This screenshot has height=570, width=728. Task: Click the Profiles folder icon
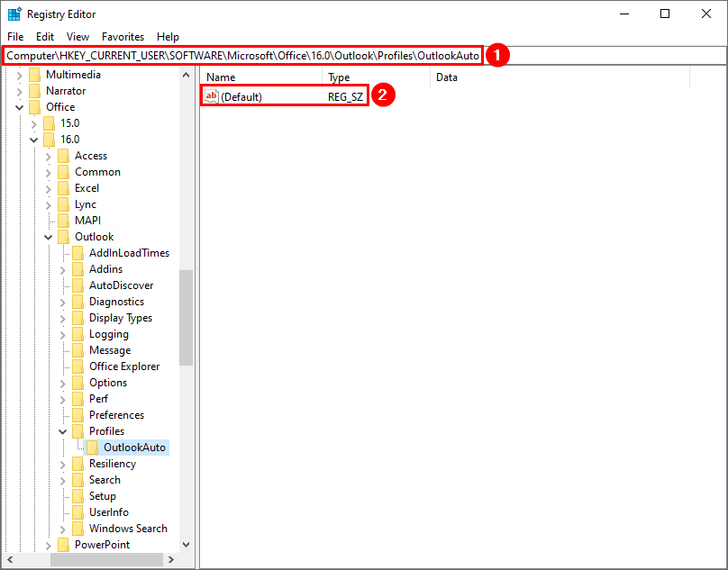[x=77, y=431]
